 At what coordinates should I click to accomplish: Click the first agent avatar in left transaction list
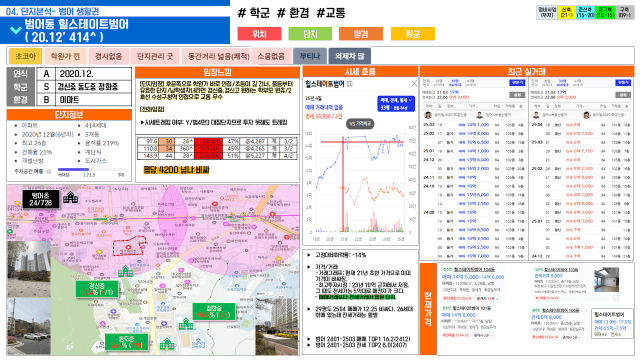click(428, 115)
